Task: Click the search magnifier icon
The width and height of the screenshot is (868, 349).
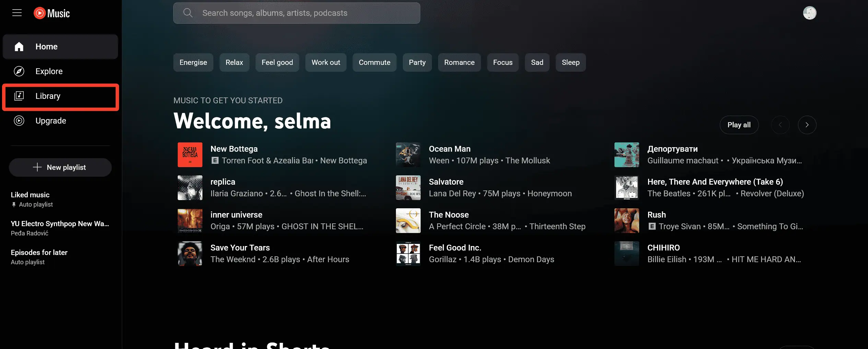Action: pos(188,13)
